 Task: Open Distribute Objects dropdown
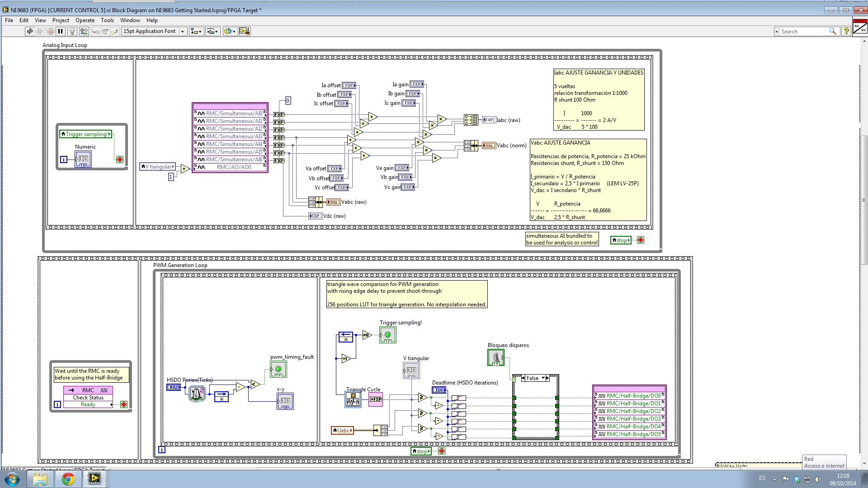(212, 31)
